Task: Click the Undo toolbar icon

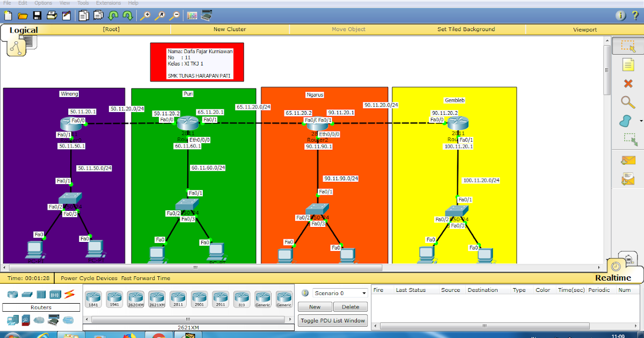Action: pyautogui.click(x=113, y=16)
